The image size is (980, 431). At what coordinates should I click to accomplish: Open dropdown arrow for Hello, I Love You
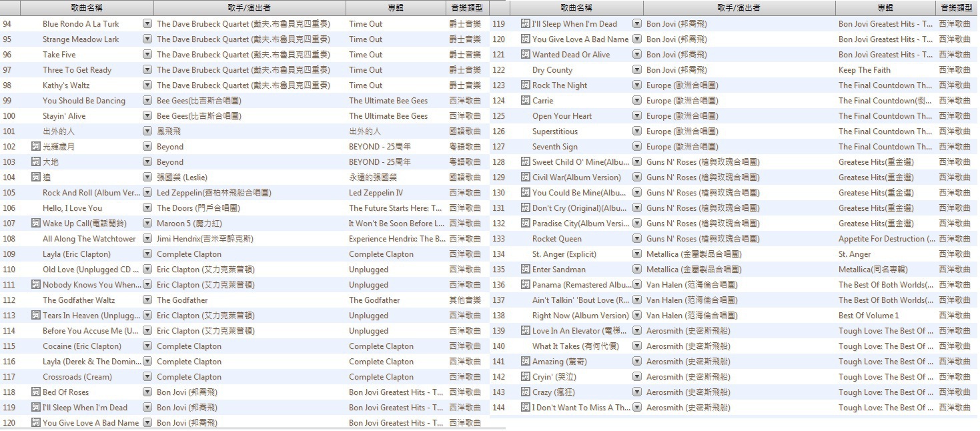(x=147, y=207)
